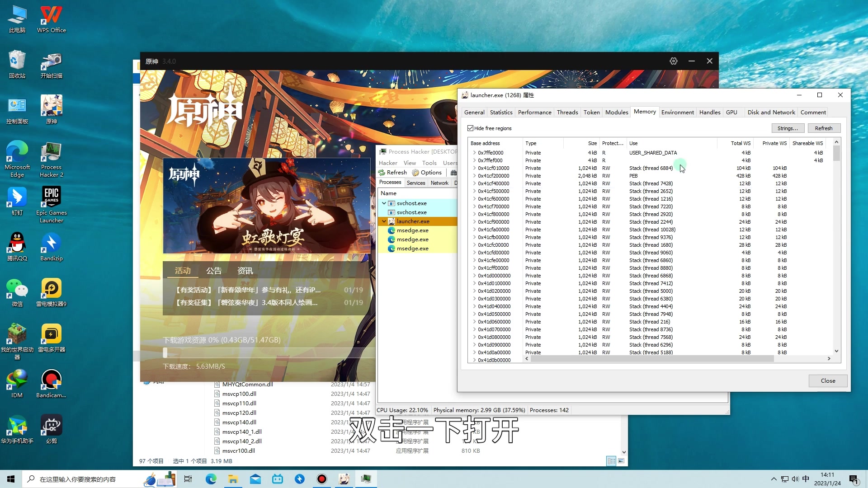Click Refresh in the Memory tab
The width and height of the screenshot is (868, 488).
824,128
